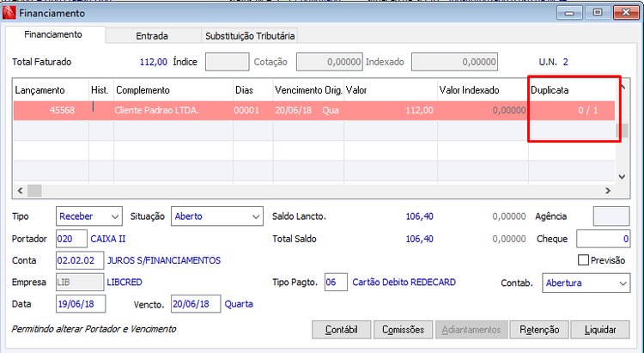Click the LIBCRED company name
Image resolution: width=644 pixels, height=353 pixels.
click(x=125, y=283)
